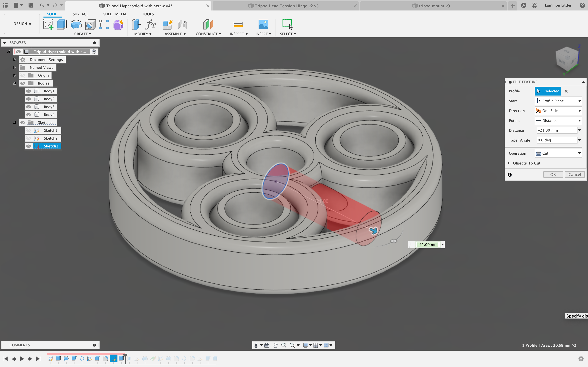Cancel the Edit Feature dialog
This screenshot has width=588, height=367.
575,174
